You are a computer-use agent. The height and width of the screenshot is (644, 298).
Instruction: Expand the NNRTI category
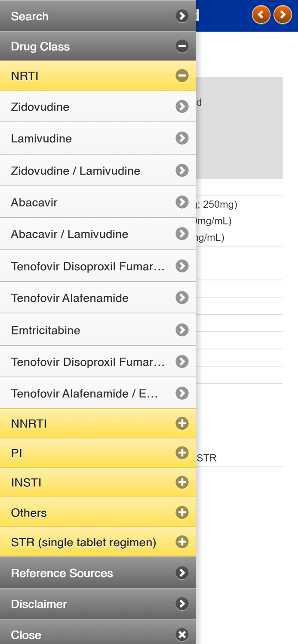pos(182,423)
